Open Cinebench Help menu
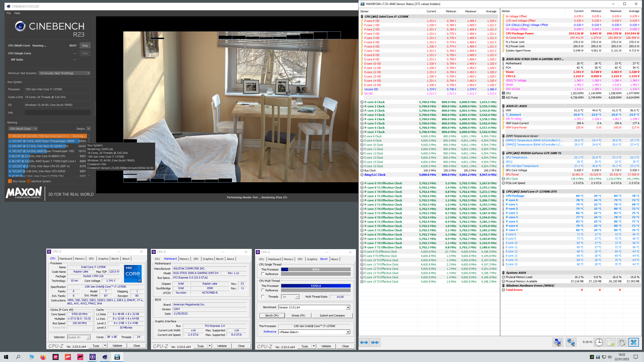The width and height of the screenshot is (644, 362). tap(17, 13)
